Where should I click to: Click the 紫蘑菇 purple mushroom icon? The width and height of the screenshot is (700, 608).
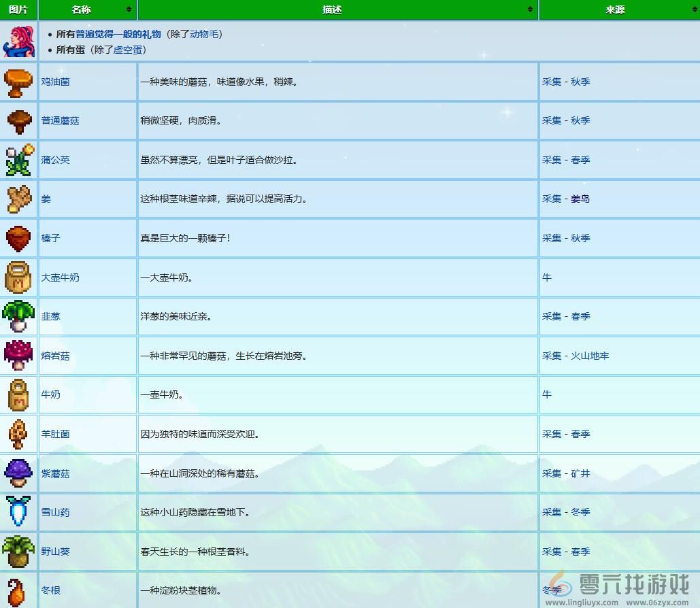click(x=18, y=473)
